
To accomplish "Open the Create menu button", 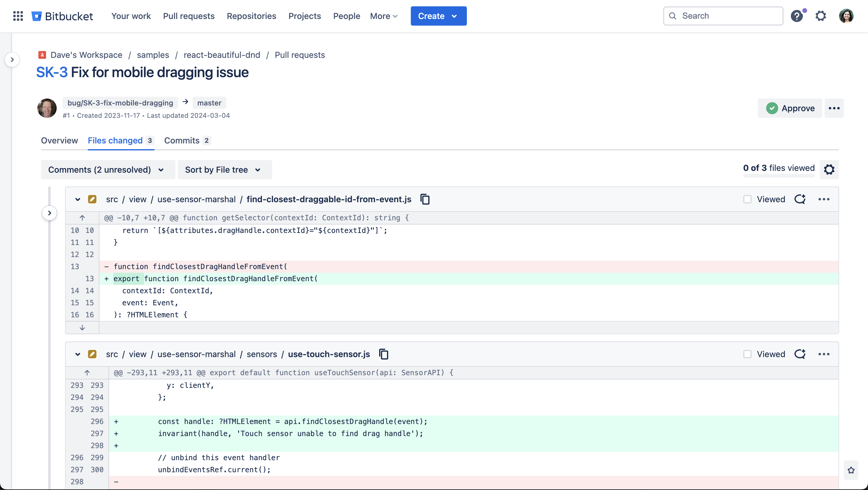I will [439, 16].
